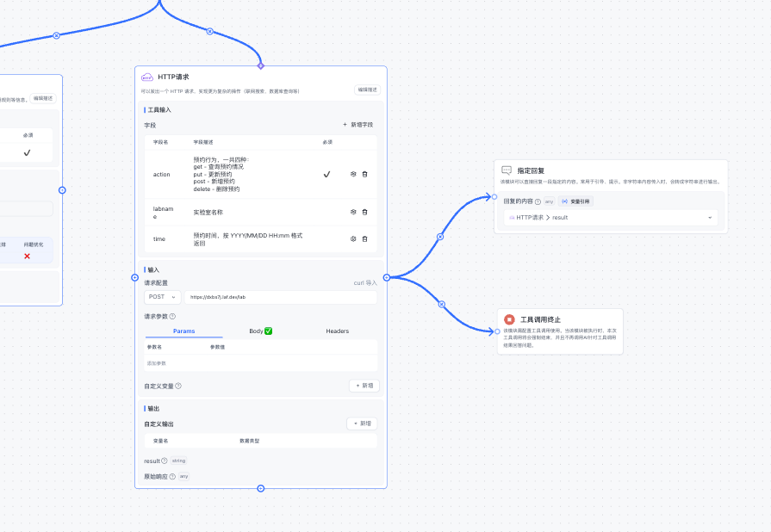The height and width of the screenshot is (532, 771).
Task: Open the POST request method dropdown
Action: (162, 297)
